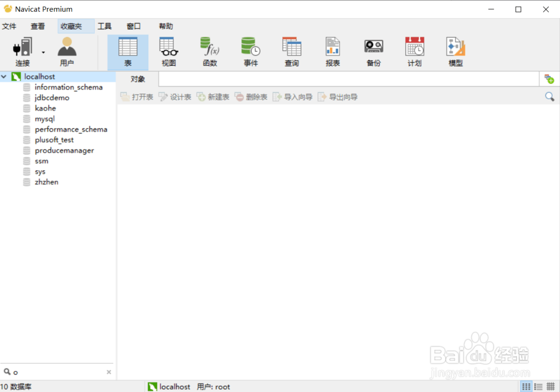Viewport: 560px width, 392px height.
Task: Click the localhost status bar entry
Action: 169,386
